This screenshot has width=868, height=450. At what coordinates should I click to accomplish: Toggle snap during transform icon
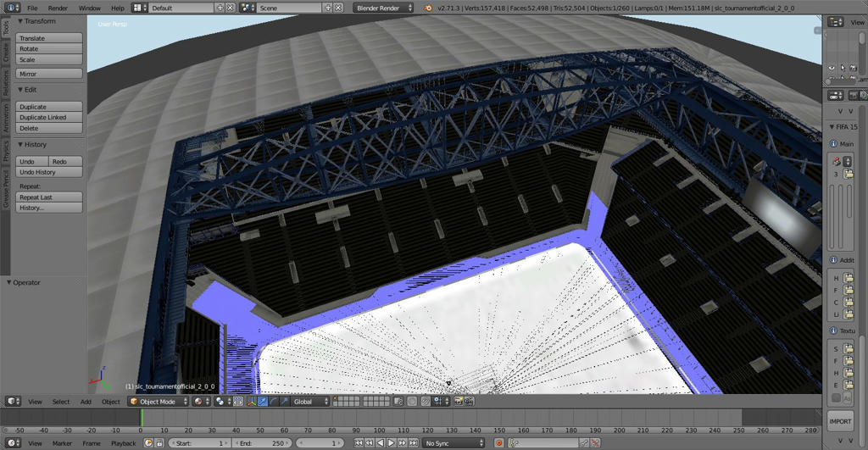pyautogui.click(x=426, y=402)
